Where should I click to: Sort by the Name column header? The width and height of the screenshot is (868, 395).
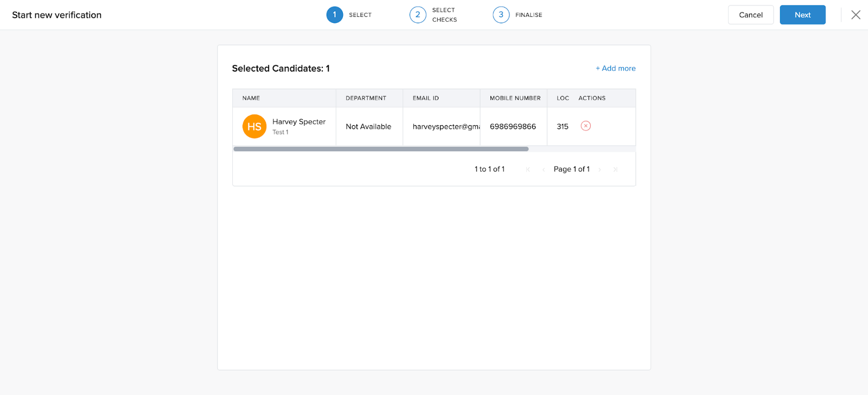251,98
